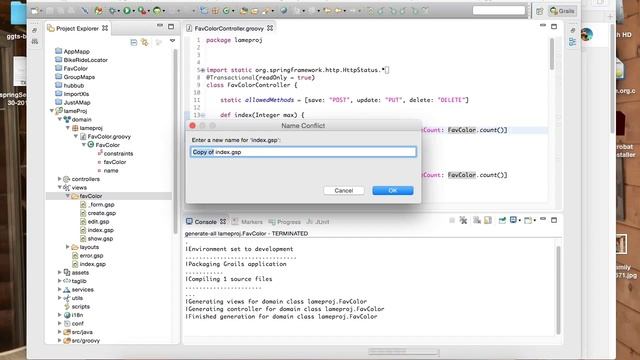The width and height of the screenshot is (640, 360).
Task: Switch to the Markers tab
Action: pos(247,222)
